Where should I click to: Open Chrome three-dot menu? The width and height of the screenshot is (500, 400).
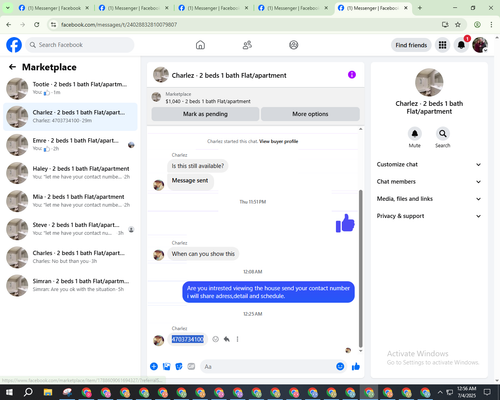pos(491,25)
